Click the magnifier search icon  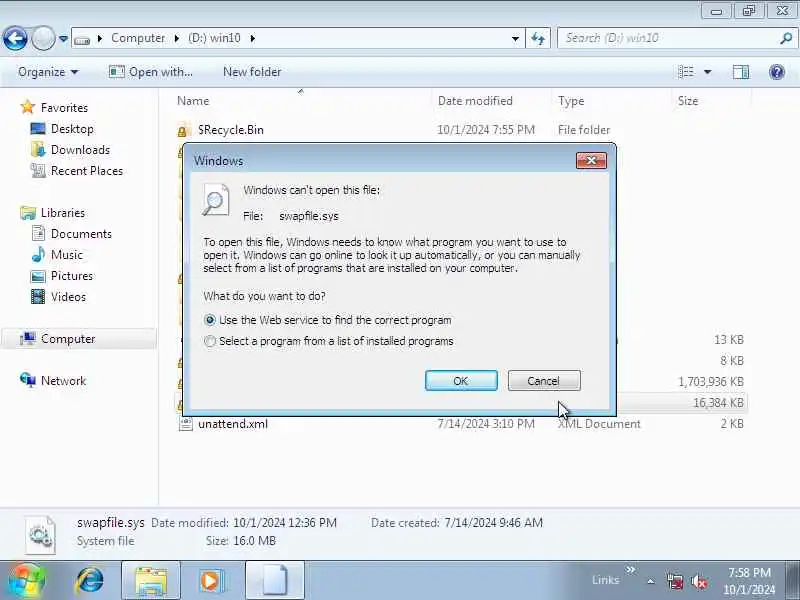pyautogui.click(x=786, y=38)
